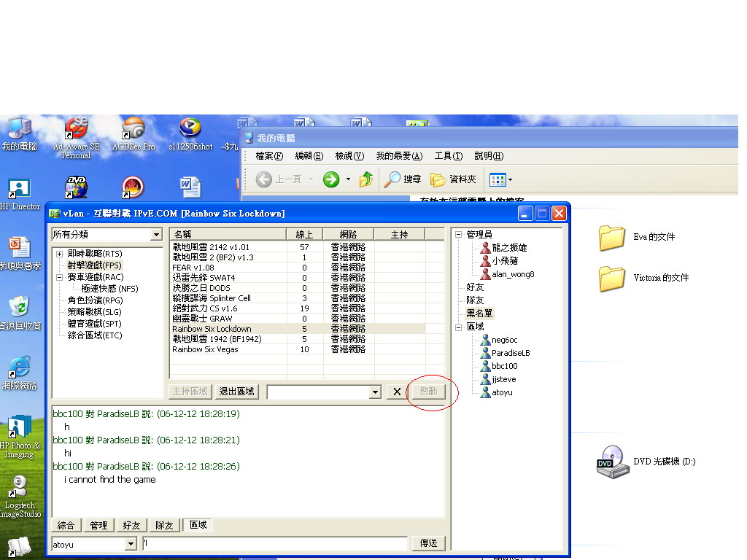Switch to the 管理 chat tab
The width and height of the screenshot is (747, 560).
[x=98, y=525]
